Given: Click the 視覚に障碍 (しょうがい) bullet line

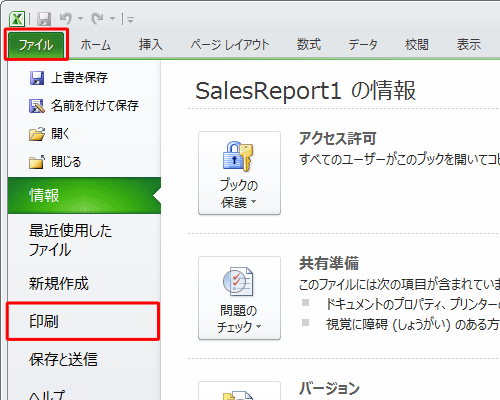Looking at the screenshot, I should (412, 324).
